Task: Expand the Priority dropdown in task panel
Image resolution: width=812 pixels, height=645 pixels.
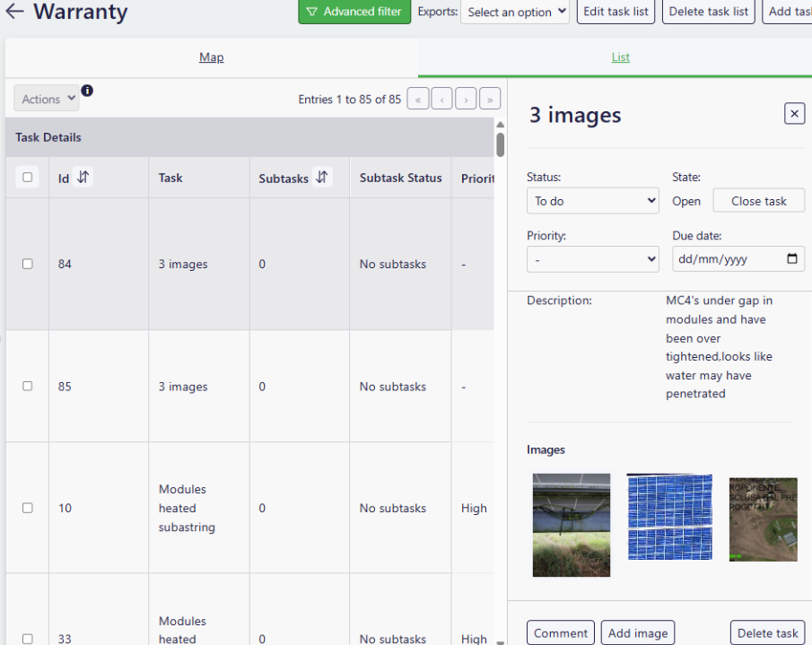Action: 592,259
